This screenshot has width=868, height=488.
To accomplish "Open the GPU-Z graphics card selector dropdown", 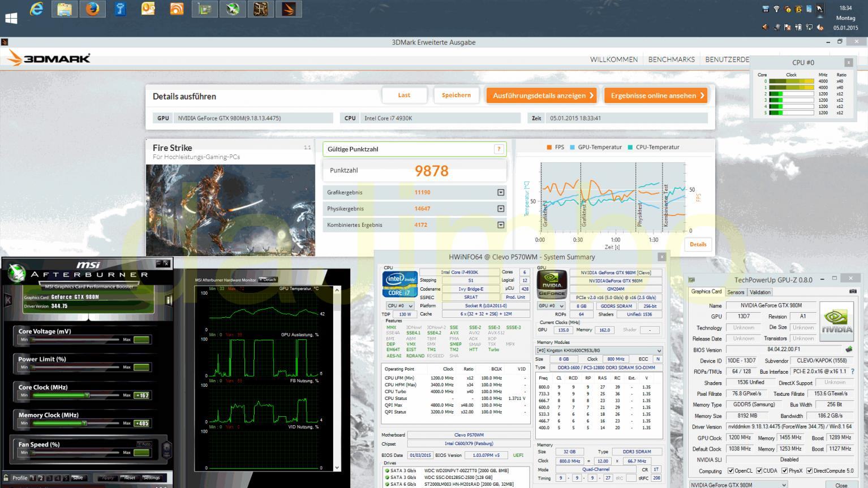I will pos(738,485).
